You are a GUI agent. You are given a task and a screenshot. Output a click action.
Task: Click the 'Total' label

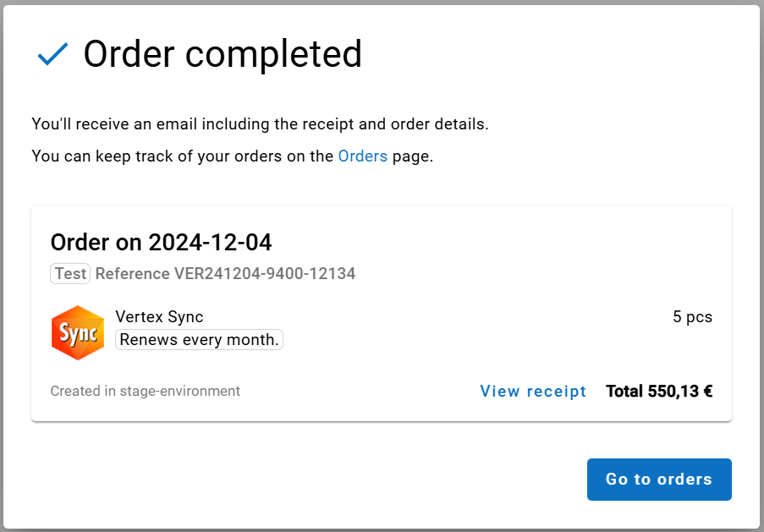pos(624,391)
